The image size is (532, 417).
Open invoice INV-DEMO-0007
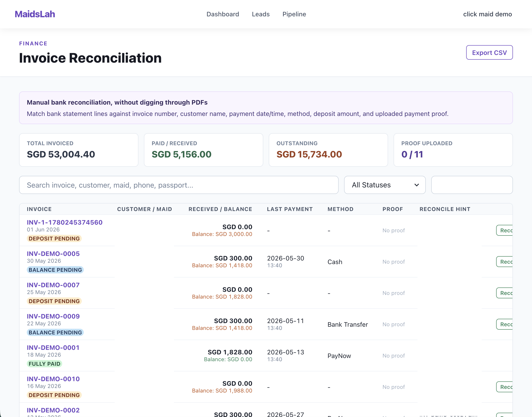pyautogui.click(x=53, y=285)
